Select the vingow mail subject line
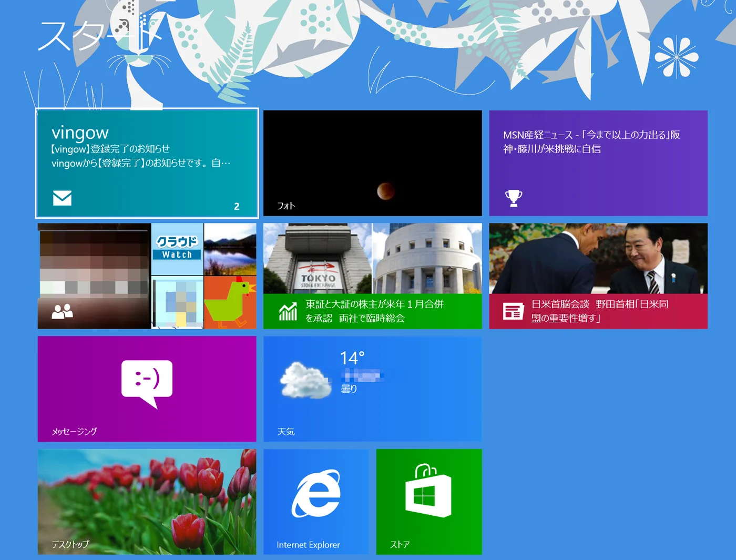The height and width of the screenshot is (560, 736). tap(110, 149)
